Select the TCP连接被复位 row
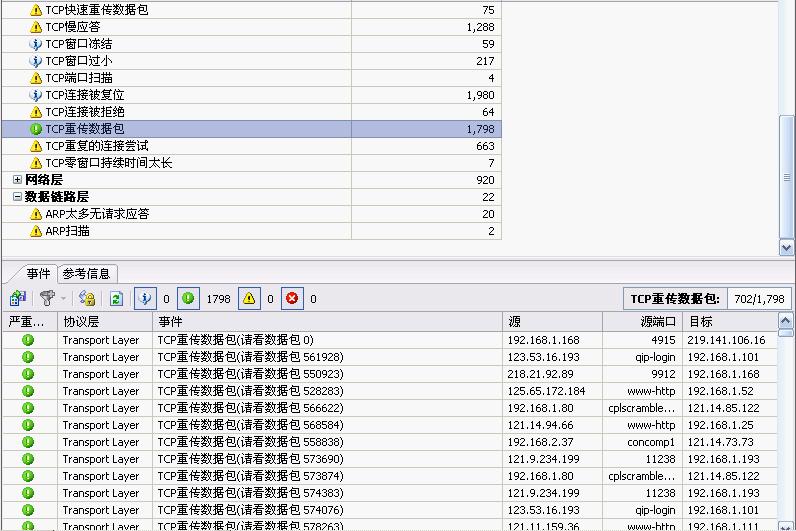Viewport: 796px width, 531px height. [x=252, y=95]
